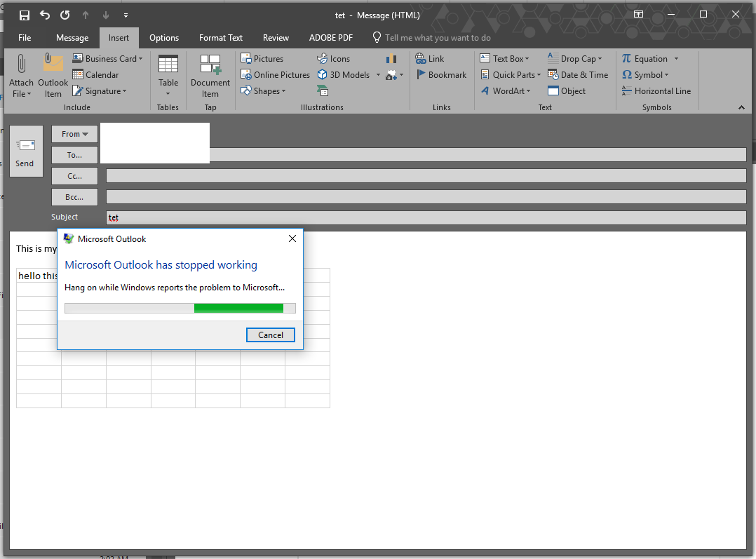Click the 'This is my' body text
756x559 pixels.
click(36, 248)
